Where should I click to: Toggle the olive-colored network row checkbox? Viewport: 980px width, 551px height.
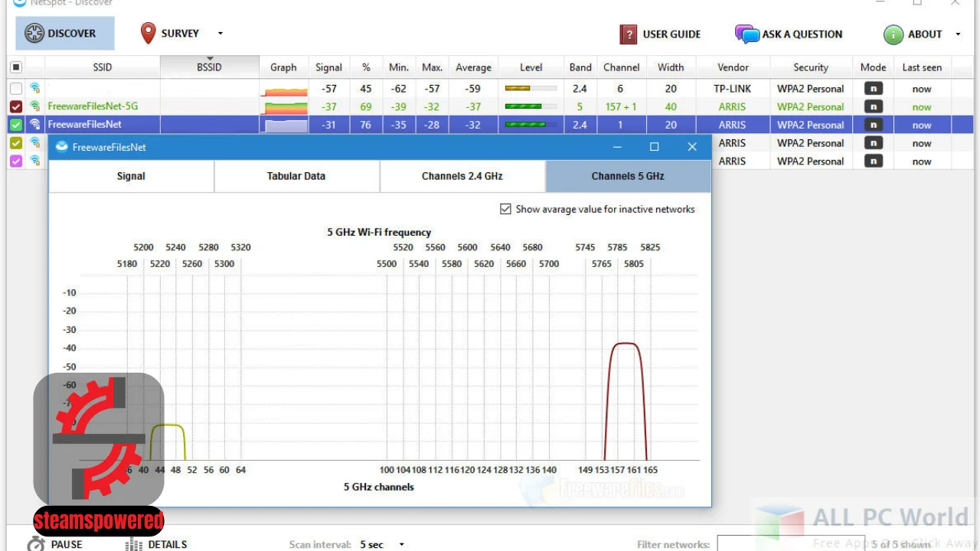pos(15,143)
